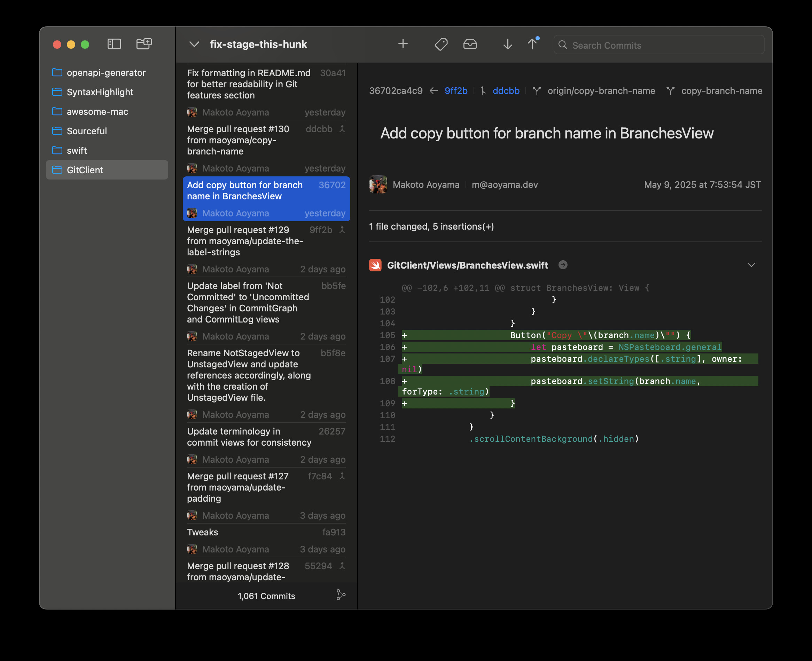Toggle the sidebar visibility
Image resolution: width=812 pixels, height=661 pixels.
click(x=114, y=44)
